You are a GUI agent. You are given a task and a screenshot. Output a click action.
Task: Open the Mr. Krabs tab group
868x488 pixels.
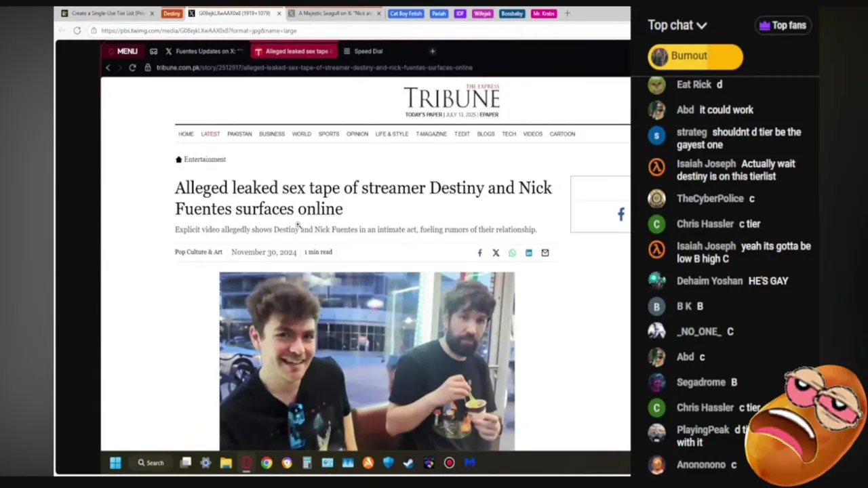pyautogui.click(x=544, y=14)
